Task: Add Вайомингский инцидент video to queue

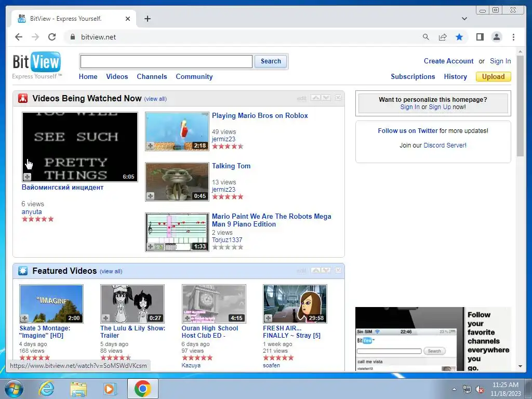Action: [27, 177]
